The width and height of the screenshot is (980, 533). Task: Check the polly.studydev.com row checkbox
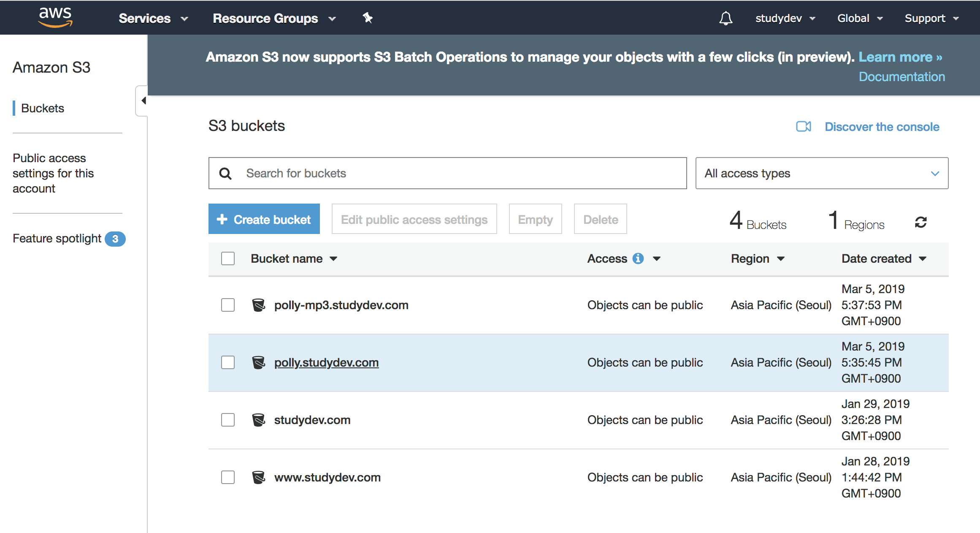coord(228,362)
